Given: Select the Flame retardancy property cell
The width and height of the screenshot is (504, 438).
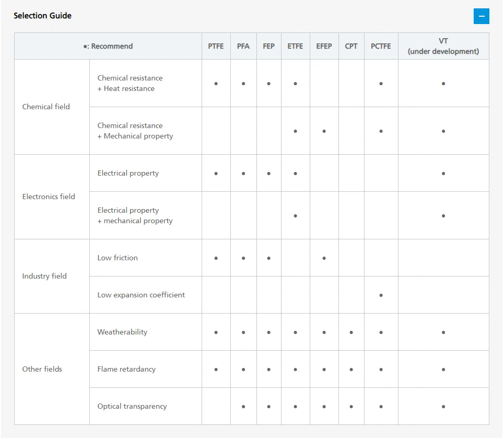Looking at the screenshot, I should tap(126, 369).
